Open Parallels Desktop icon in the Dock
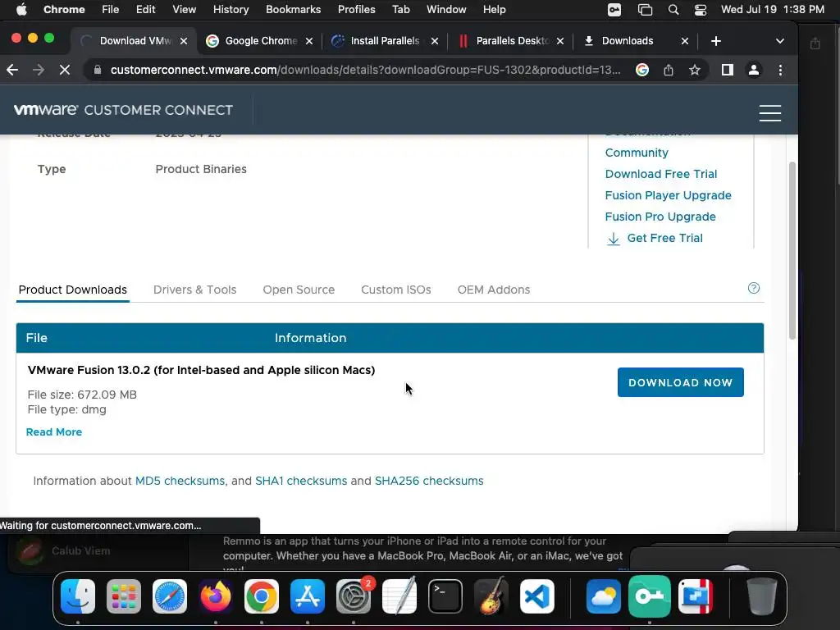The image size is (840, 630). coord(696,596)
